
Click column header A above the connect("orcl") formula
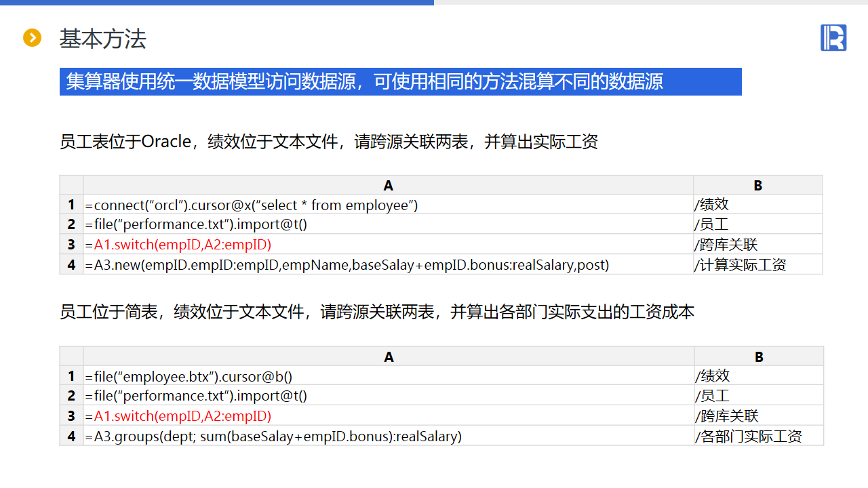coord(389,185)
